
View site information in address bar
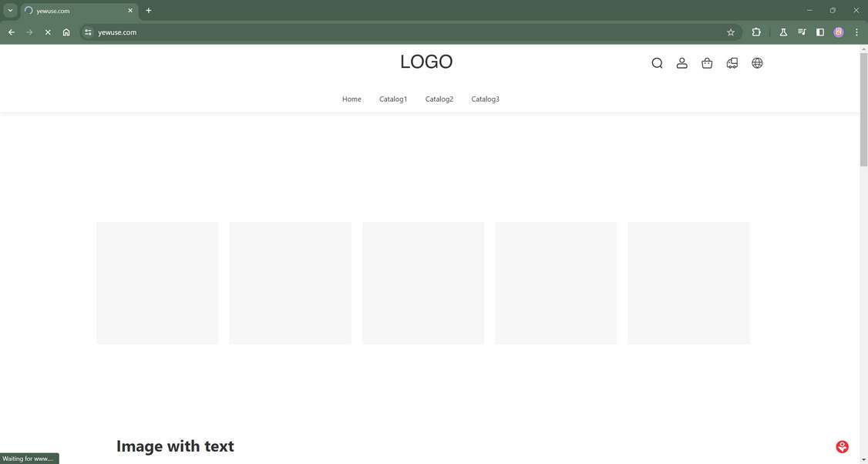tap(88, 32)
